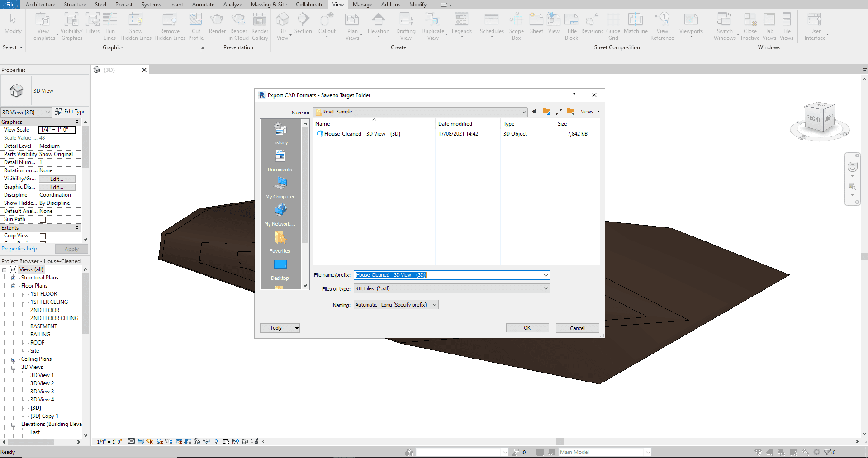Screen dimensions: 868x458
Task: Toggle the Crop View checkbox
Action: (x=43, y=236)
